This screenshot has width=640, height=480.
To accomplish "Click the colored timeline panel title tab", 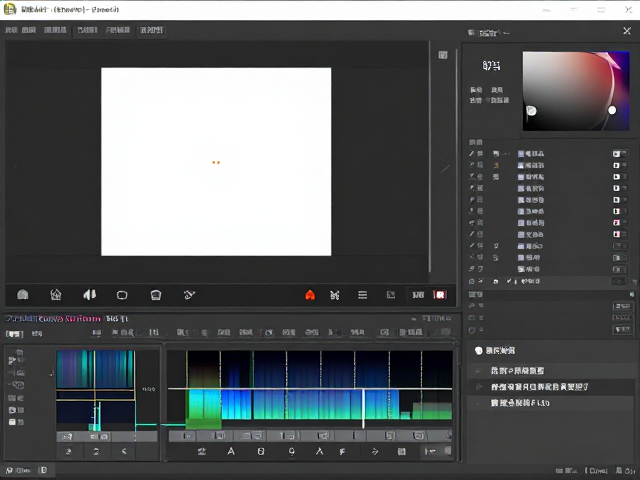I will point(53,318).
